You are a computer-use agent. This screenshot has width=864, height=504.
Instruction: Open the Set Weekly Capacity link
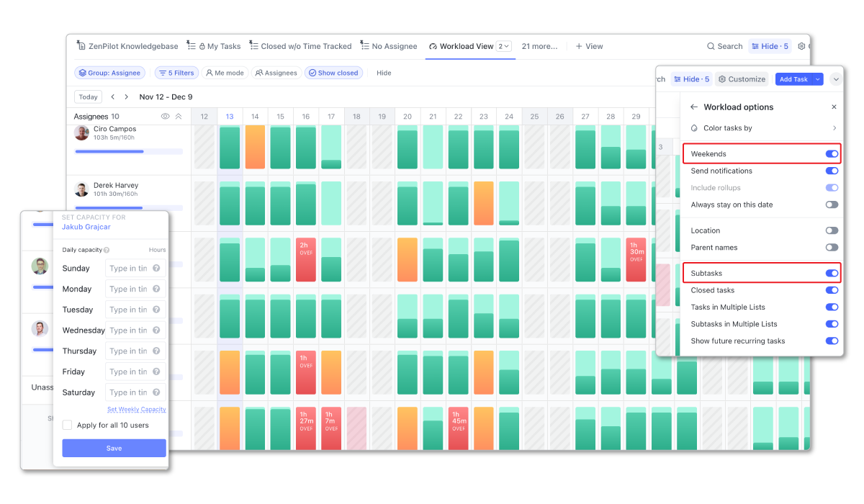(135, 408)
